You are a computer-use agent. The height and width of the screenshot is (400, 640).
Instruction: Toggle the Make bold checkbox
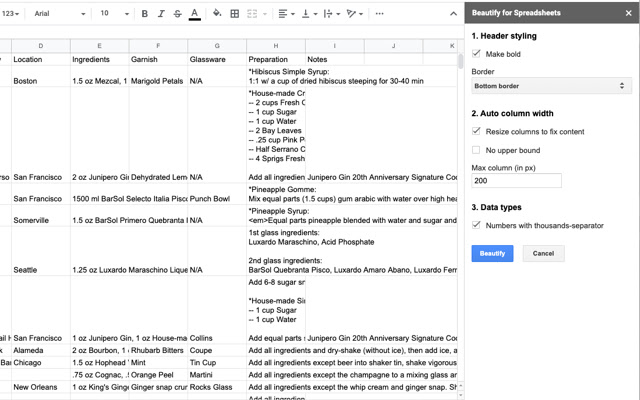pos(476,53)
